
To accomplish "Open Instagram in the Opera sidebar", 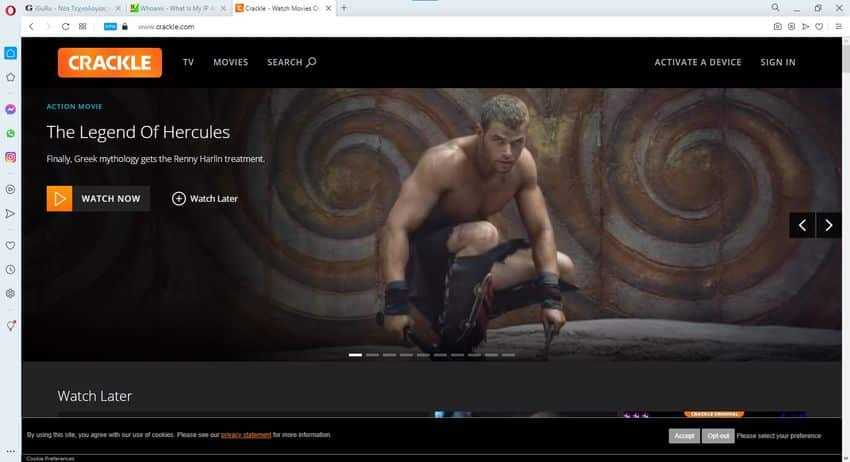I will click(10, 157).
